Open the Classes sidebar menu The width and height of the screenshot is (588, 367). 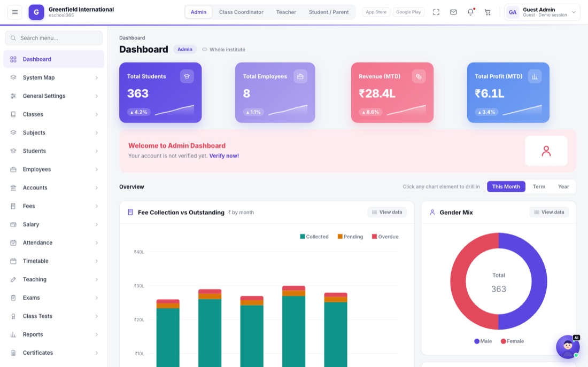pos(53,114)
